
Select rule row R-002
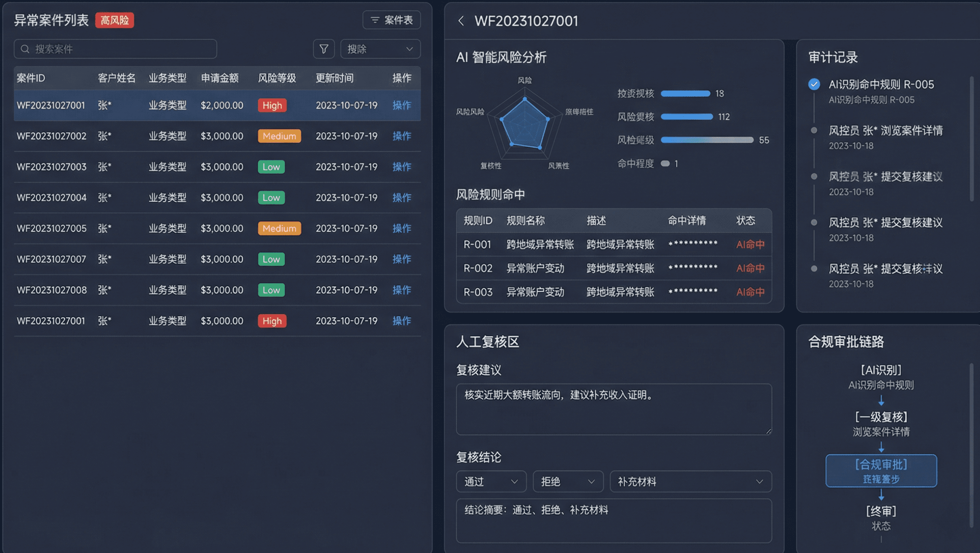(x=614, y=268)
